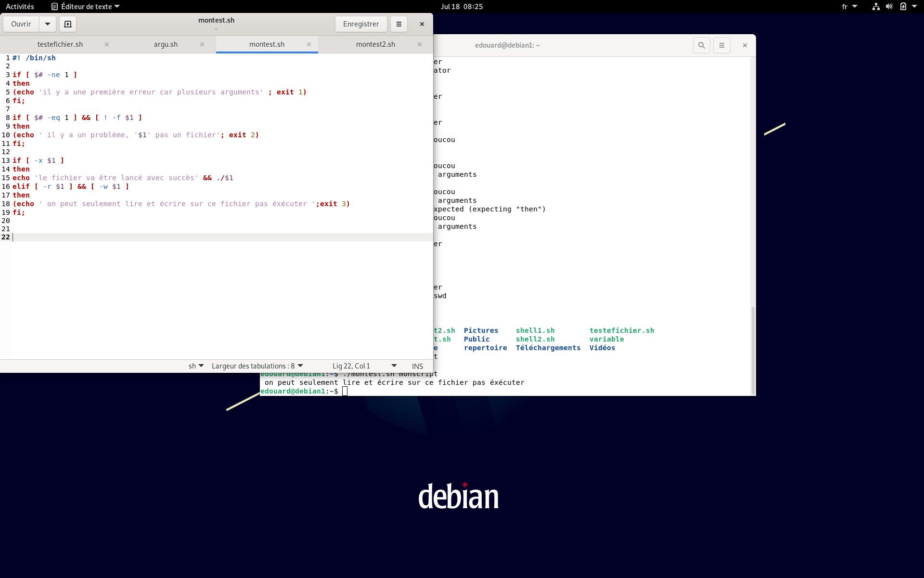Image resolution: width=924 pixels, height=578 pixels.
Task: Click the network icon in top bar
Action: point(876,6)
